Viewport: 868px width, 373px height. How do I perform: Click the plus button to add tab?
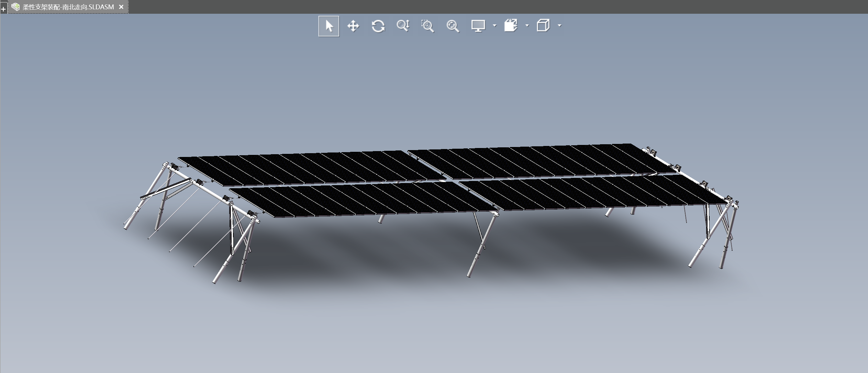click(x=3, y=9)
